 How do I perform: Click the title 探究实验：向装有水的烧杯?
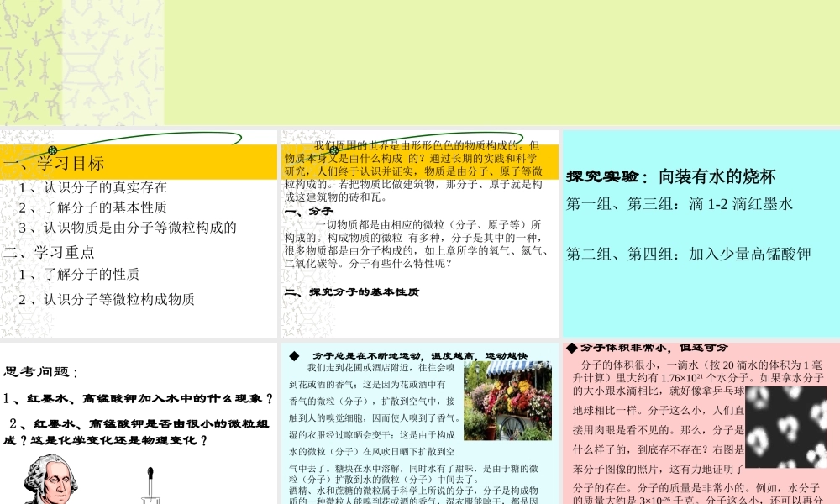point(671,176)
